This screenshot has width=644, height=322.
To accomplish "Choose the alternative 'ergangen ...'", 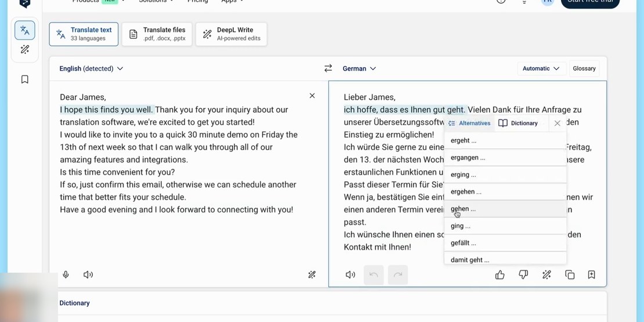I will point(505,158).
